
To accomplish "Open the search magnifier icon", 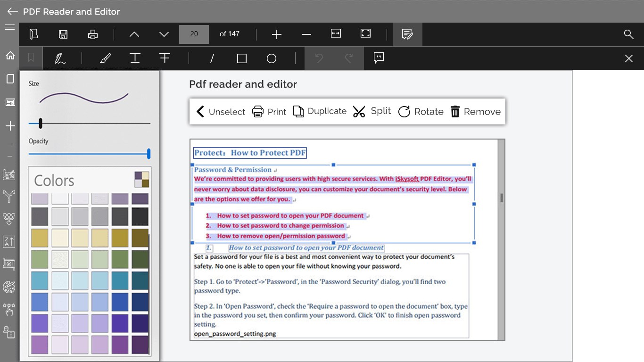I will 628,34.
